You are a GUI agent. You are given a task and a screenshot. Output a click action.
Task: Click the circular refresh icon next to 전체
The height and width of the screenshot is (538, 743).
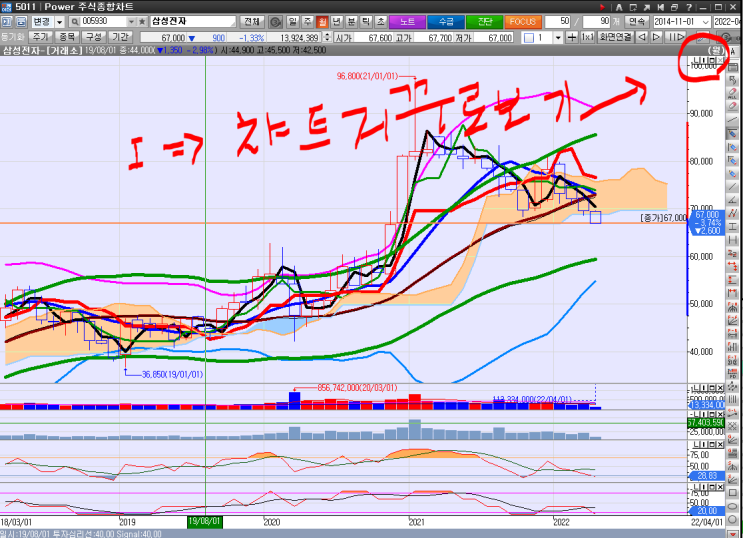[x=275, y=22]
